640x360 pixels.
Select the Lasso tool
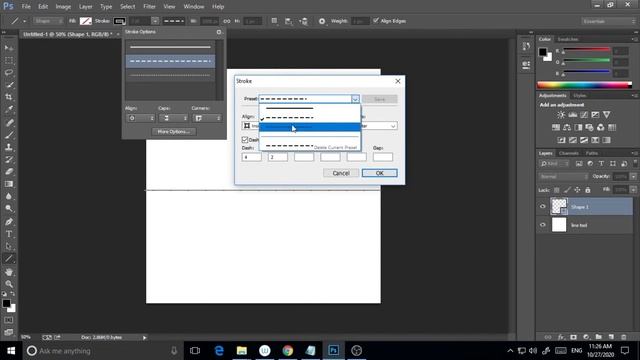[x=9, y=73]
